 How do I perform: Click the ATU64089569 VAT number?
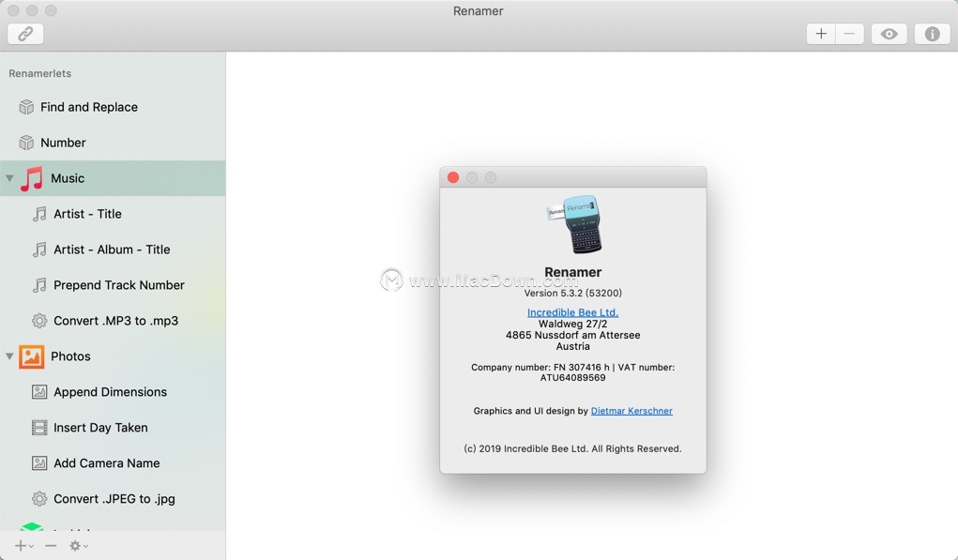[573, 378]
